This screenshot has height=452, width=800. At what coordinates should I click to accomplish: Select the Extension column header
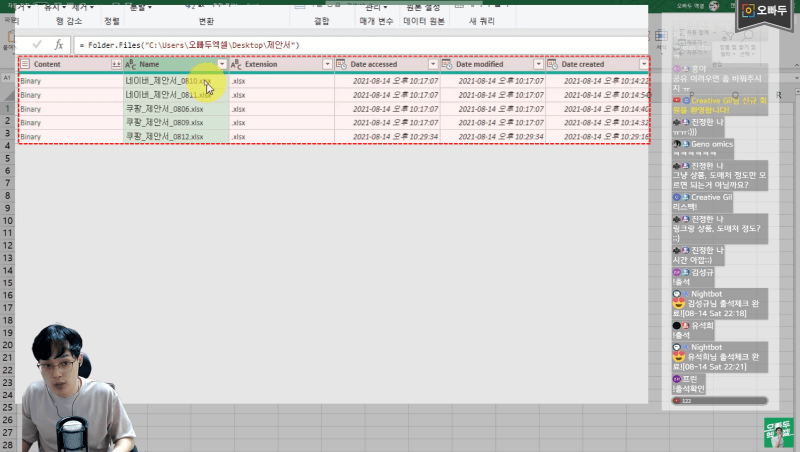tap(270, 64)
